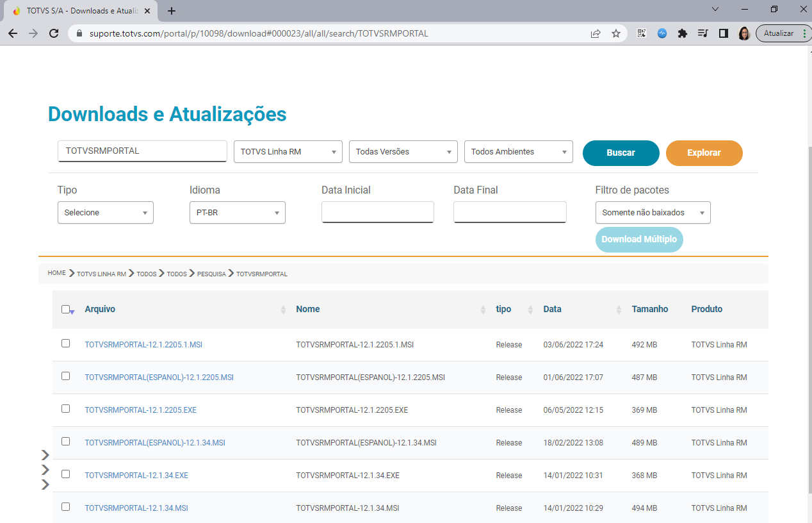Toggle the browser side panel icon
This screenshot has height=523, width=812.
[724, 33]
